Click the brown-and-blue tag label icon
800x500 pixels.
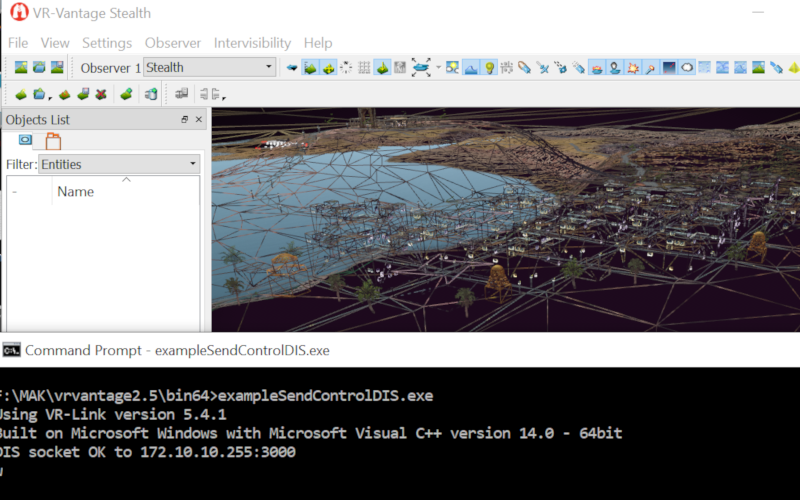(524, 67)
